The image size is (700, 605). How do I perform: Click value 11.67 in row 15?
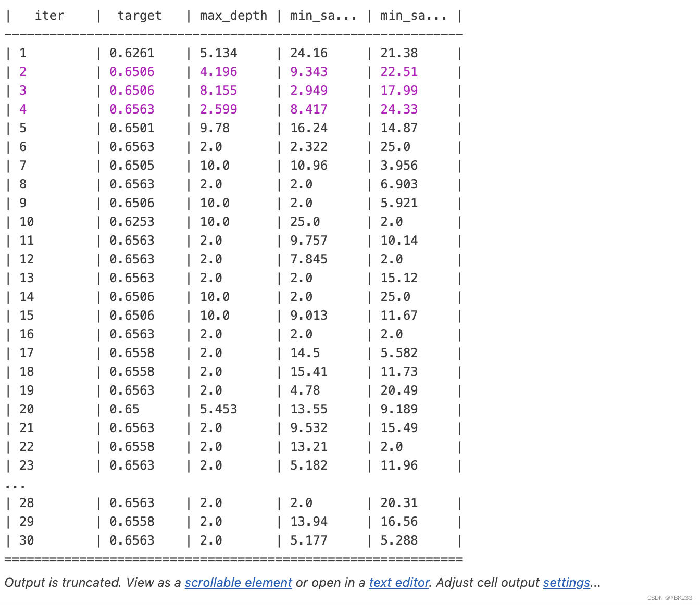click(399, 316)
